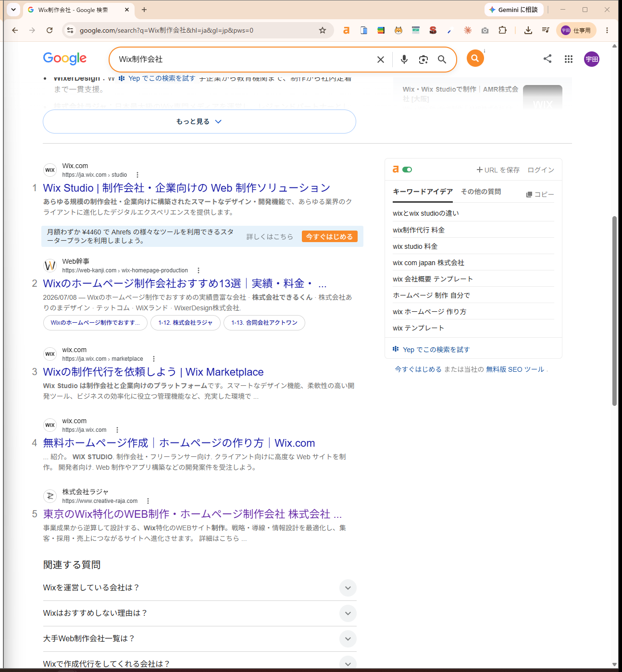Open more options for wix.com marketplace result

(154, 359)
